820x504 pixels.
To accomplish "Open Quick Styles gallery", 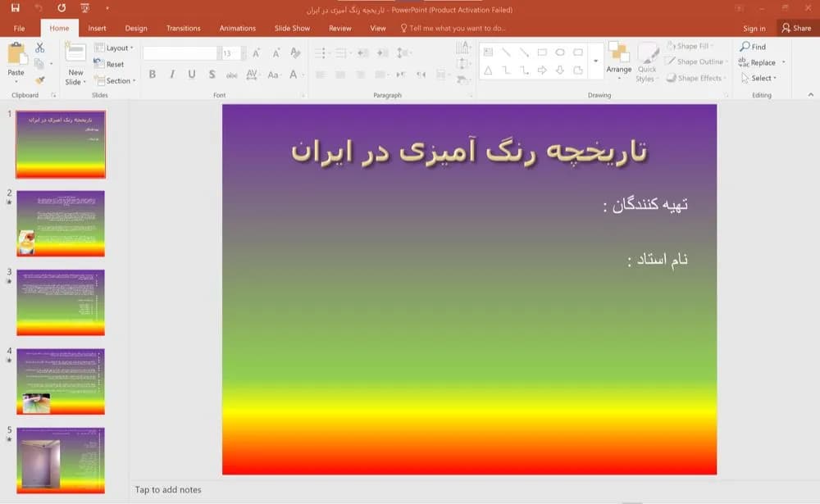I will pos(647,63).
